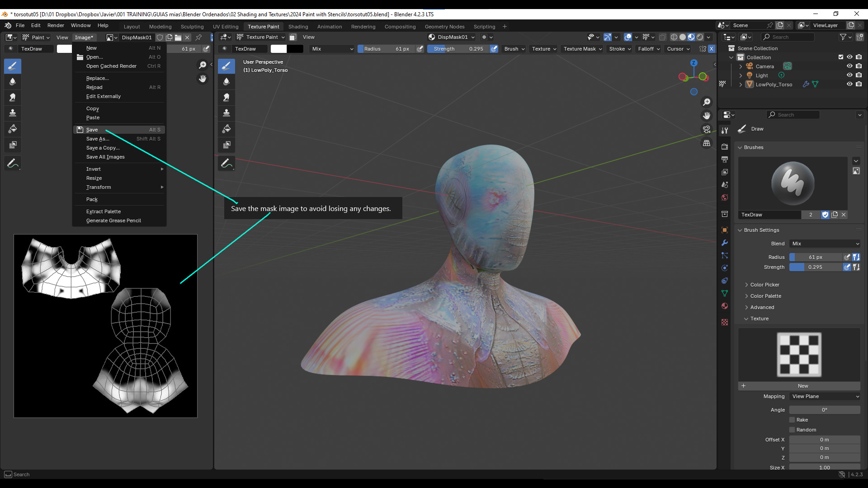Screen dimensions: 868x488
Task: Click the white primary color swatch in viewport header
Action: [x=278, y=49]
